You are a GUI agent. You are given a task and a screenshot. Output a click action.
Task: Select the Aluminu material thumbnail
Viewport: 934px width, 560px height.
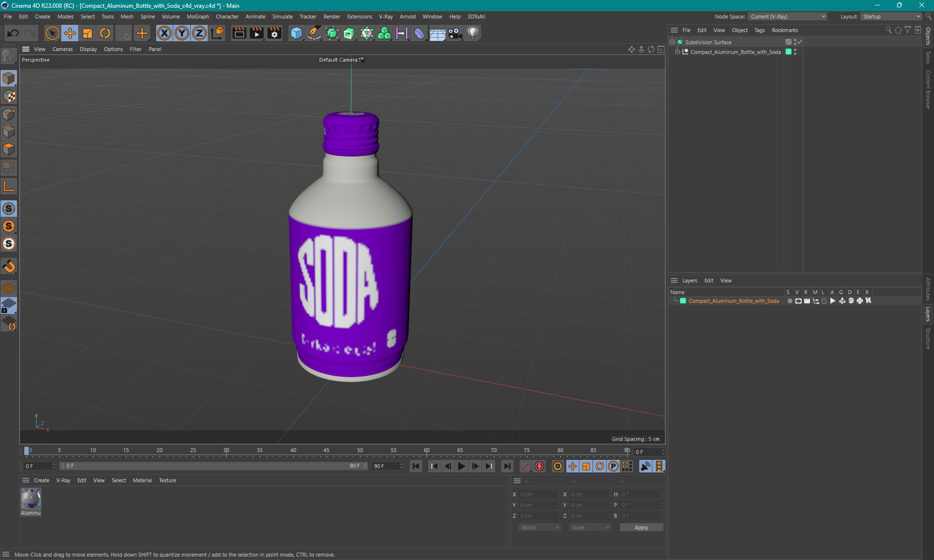[x=31, y=499]
